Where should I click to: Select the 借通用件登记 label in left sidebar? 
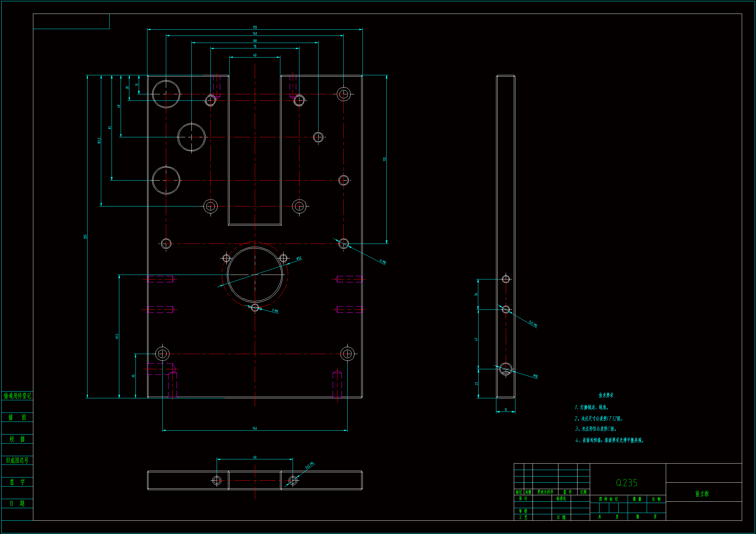17,396
